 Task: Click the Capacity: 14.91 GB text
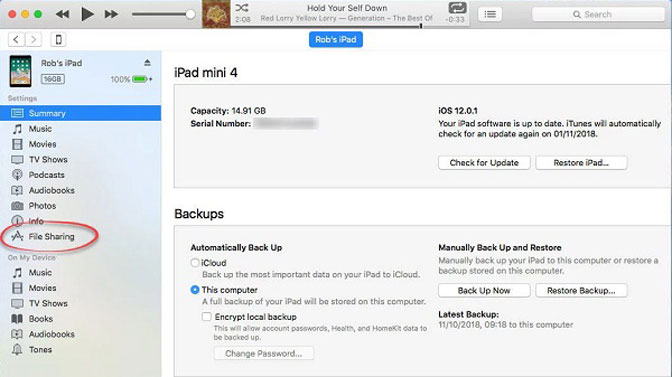coord(228,111)
